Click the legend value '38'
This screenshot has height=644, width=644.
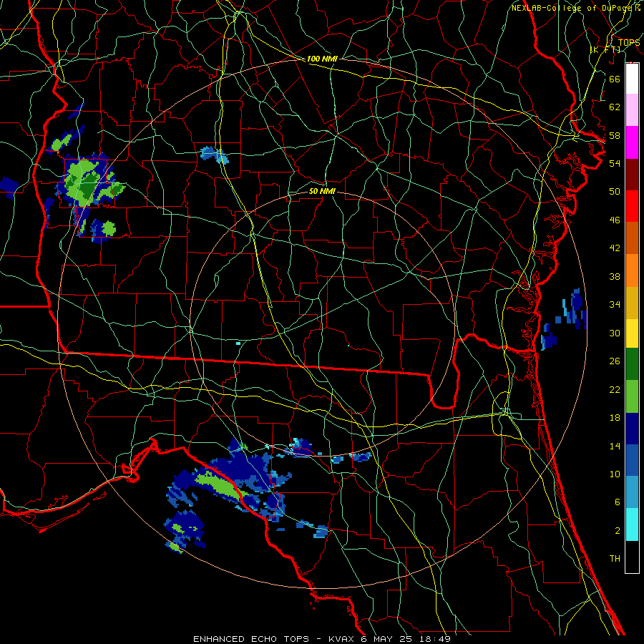point(615,276)
